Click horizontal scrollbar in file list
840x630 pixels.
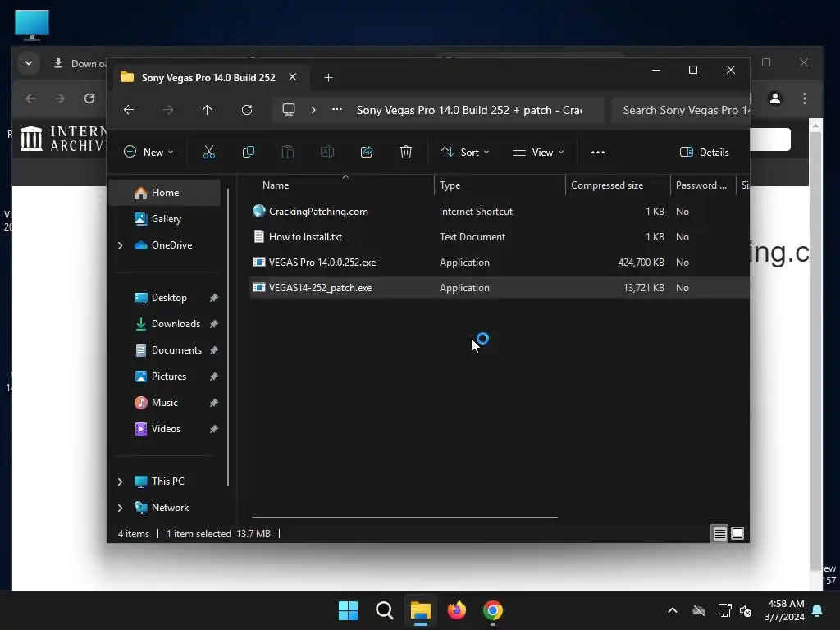pyautogui.click(x=404, y=518)
